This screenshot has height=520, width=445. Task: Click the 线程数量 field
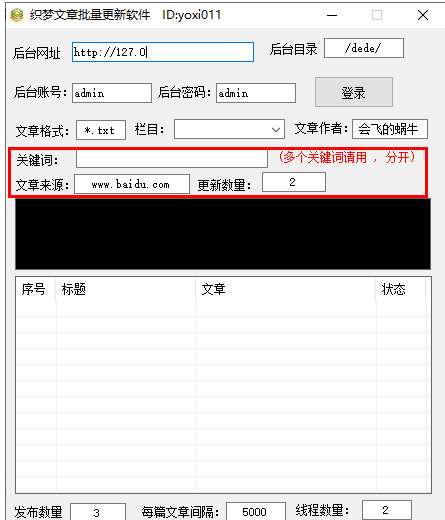pyautogui.click(x=387, y=510)
